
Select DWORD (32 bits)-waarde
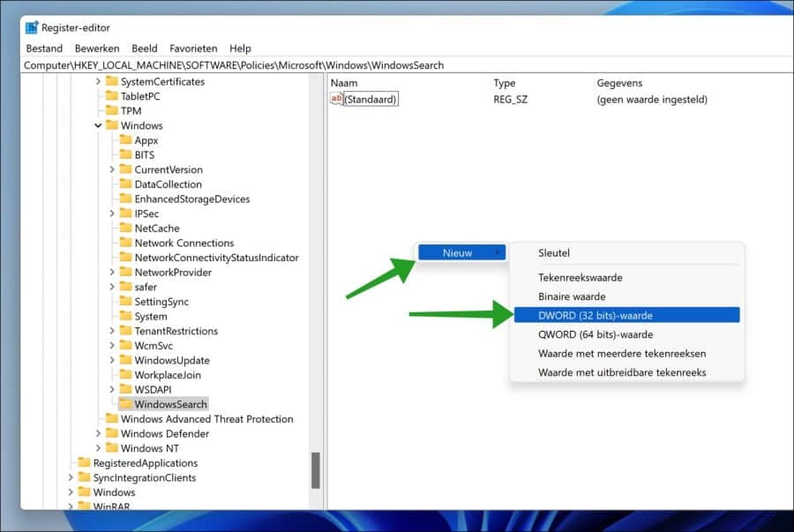point(627,315)
